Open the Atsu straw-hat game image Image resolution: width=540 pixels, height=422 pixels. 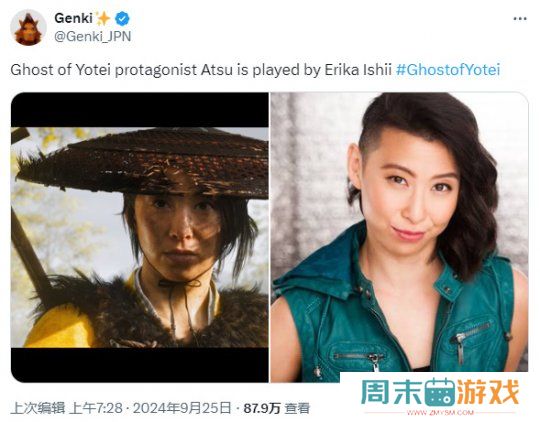[x=139, y=237]
